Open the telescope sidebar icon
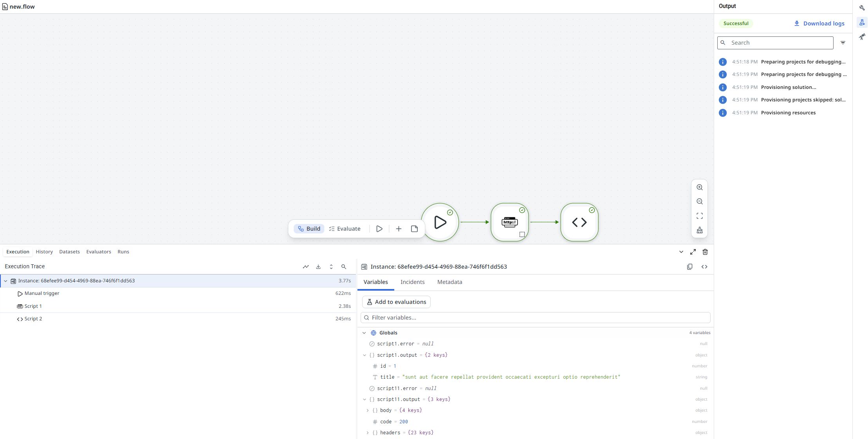This screenshot has height=439, width=868. (862, 37)
